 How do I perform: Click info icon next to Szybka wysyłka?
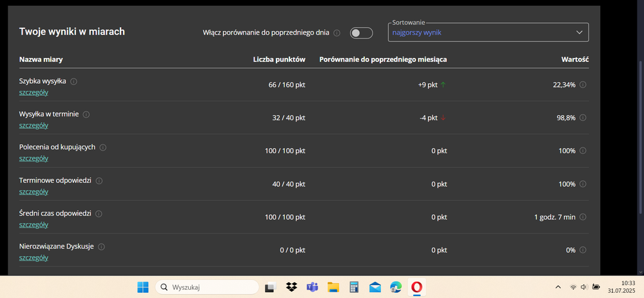point(73,82)
